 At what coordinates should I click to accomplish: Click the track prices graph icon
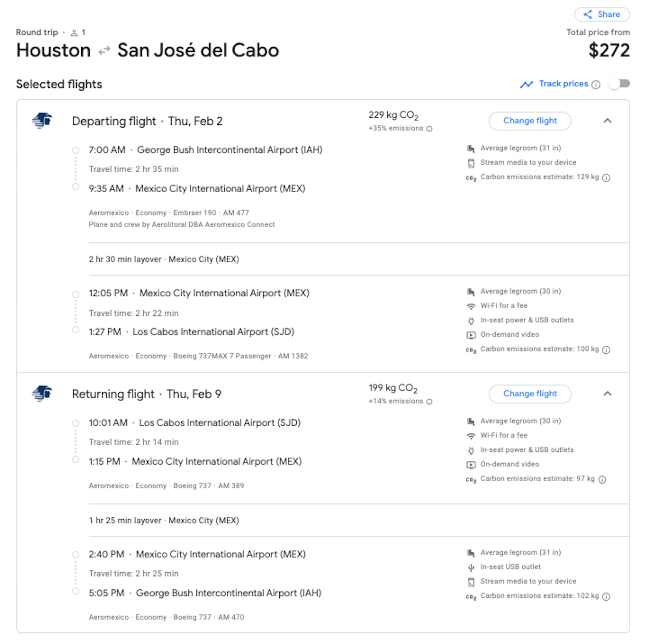[x=527, y=84]
